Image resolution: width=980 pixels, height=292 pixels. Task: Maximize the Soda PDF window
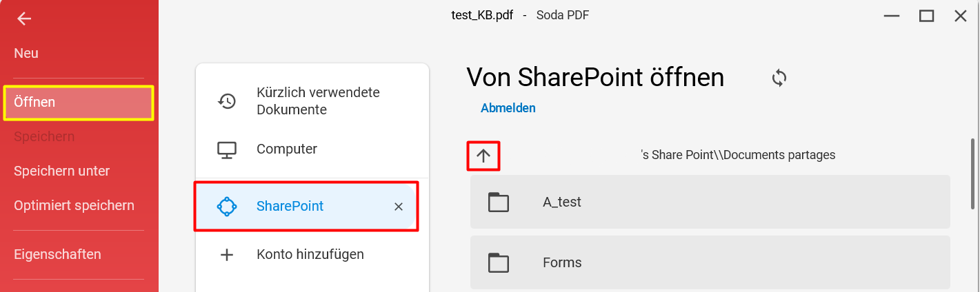point(926,16)
